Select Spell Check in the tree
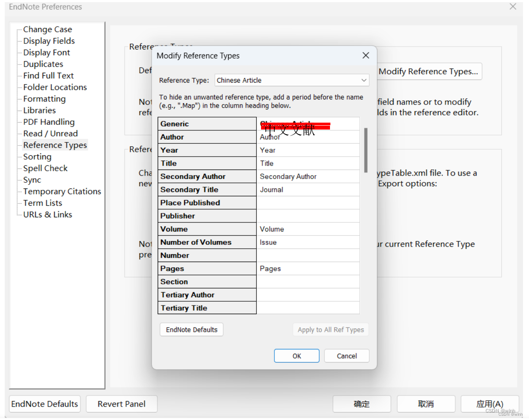Screen dimensions: 529x420 click(x=45, y=169)
